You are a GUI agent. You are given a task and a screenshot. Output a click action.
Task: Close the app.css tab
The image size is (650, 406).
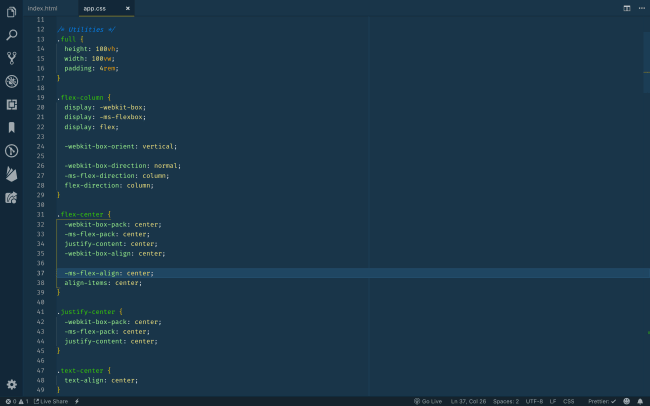(128, 8)
